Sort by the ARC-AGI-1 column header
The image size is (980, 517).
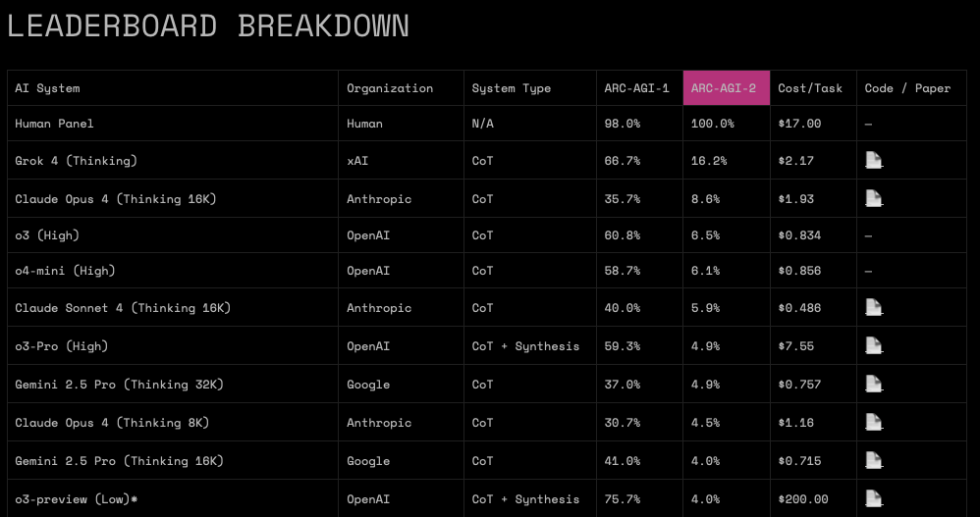click(x=636, y=88)
